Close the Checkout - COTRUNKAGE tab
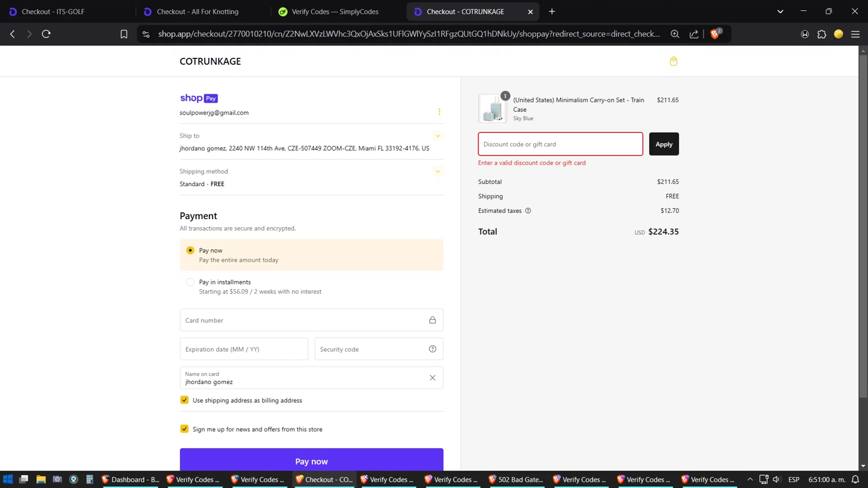This screenshot has height=488, width=868. tap(530, 12)
